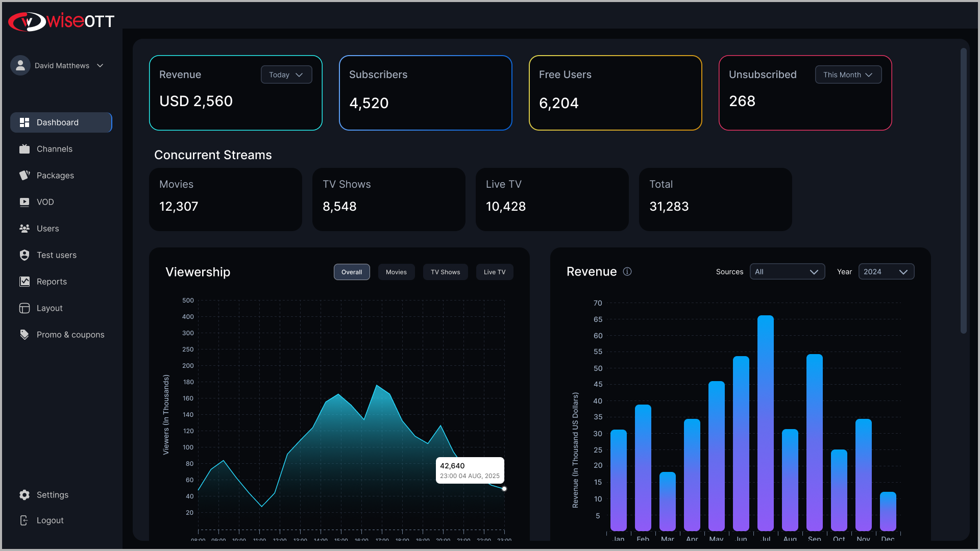Click the Promo & coupons tag icon

tap(24, 335)
